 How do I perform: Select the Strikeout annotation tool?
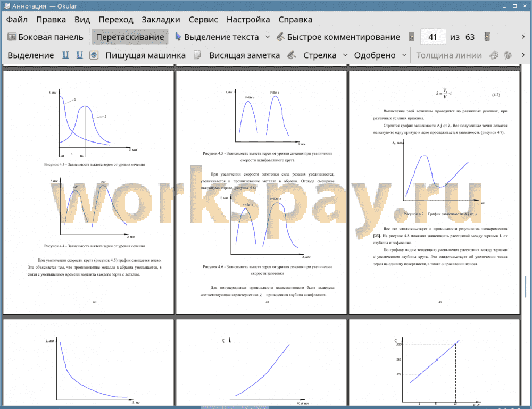[x=94, y=55]
